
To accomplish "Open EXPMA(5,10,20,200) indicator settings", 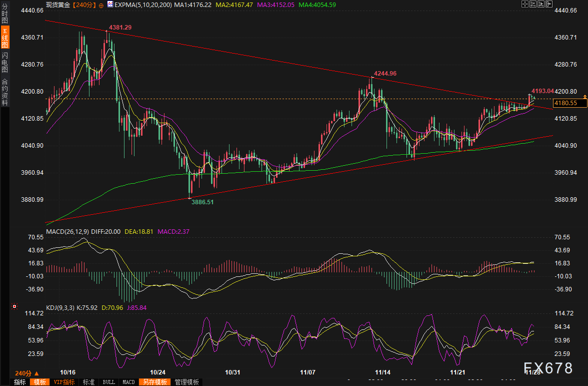I will tap(143, 5).
